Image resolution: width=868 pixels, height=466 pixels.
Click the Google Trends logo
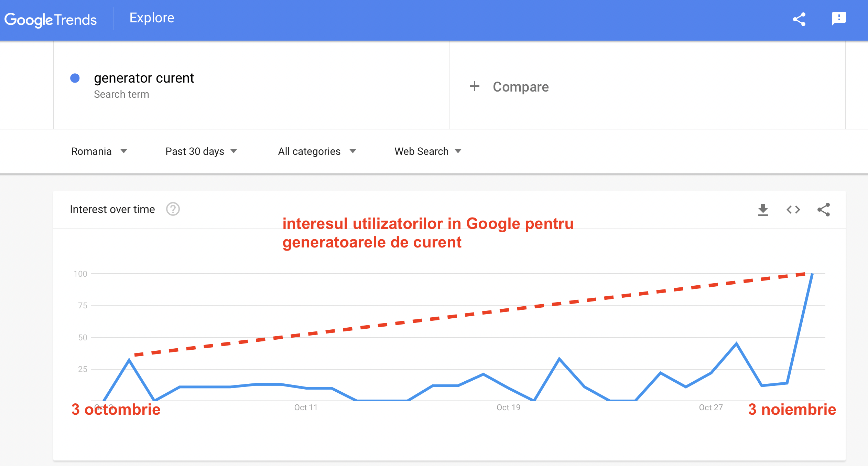[51, 20]
